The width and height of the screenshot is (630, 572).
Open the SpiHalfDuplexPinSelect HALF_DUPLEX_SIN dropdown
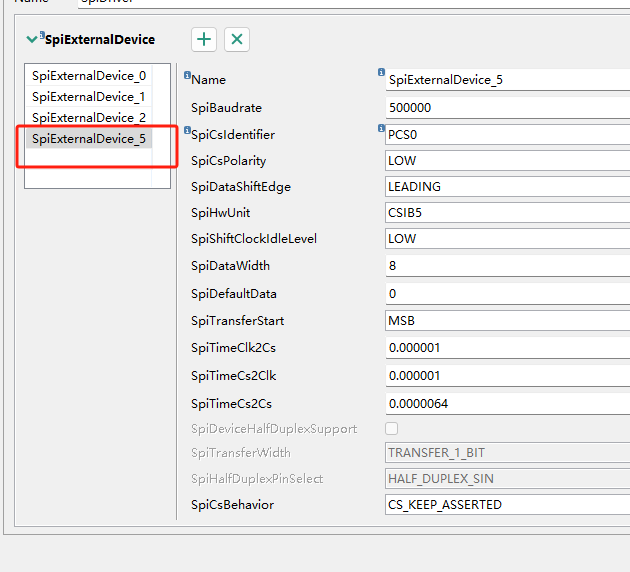tap(507, 478)
